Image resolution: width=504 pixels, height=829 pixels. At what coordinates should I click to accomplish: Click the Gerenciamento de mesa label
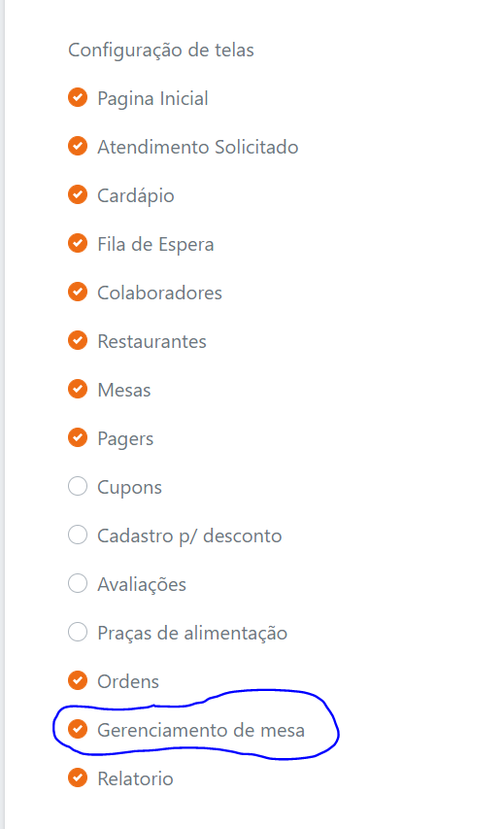point(201,730)
